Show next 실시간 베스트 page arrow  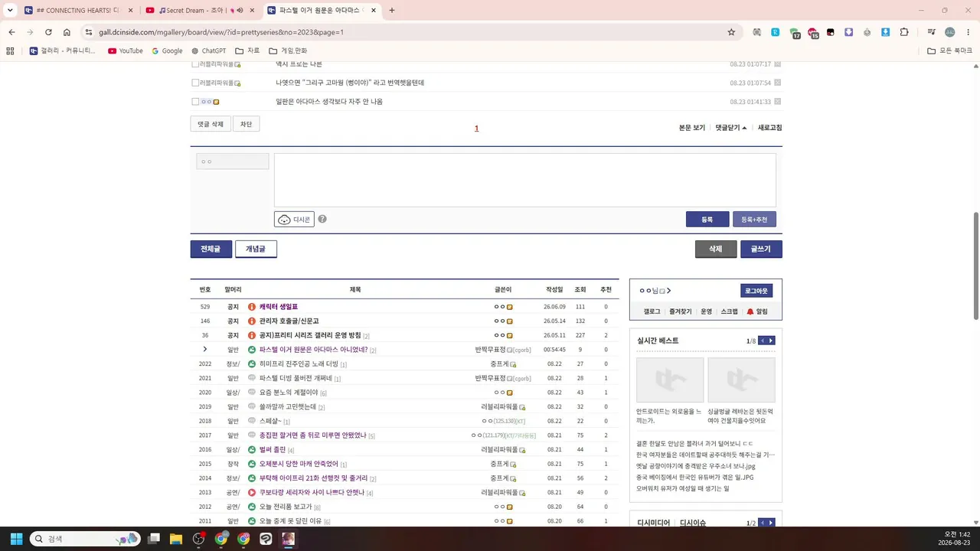click(x=771, y=341)
